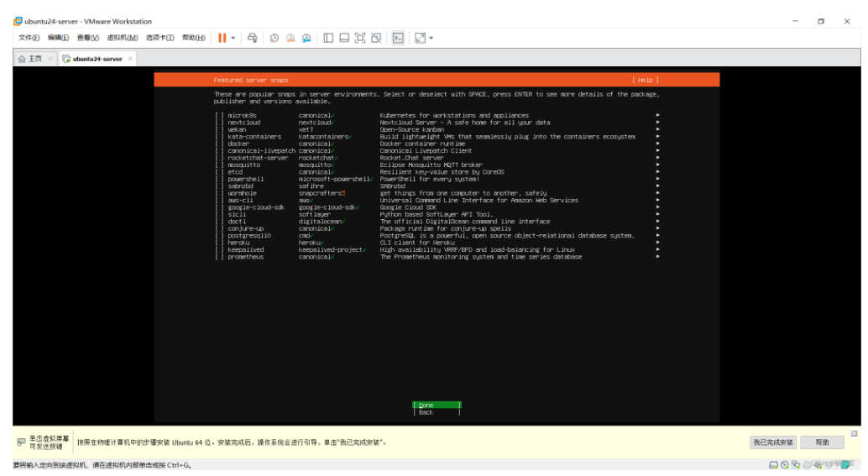Close the ubuntu24-server tab
Screen dimensions: 868x476
[x=130, y=59]
